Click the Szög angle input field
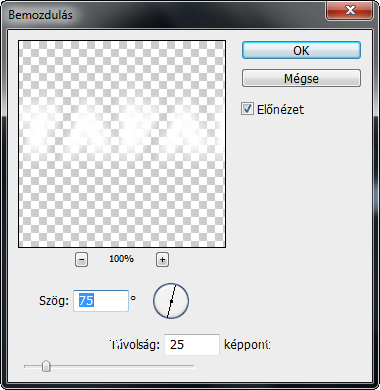 (x=101, y=301)
